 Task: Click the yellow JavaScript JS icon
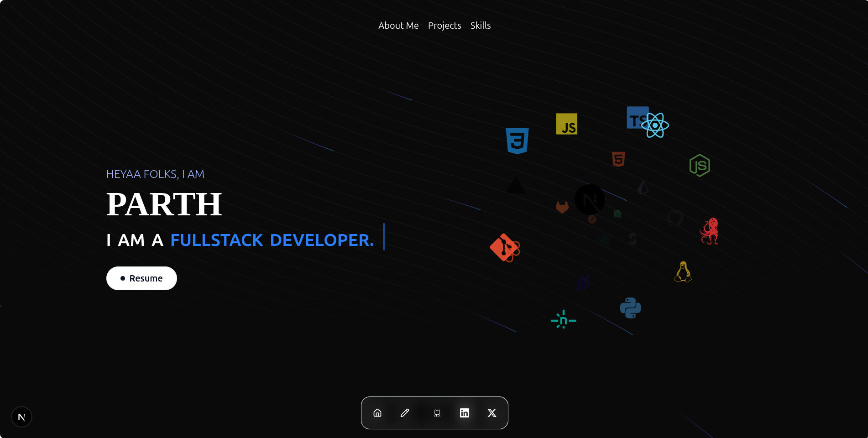567,124
